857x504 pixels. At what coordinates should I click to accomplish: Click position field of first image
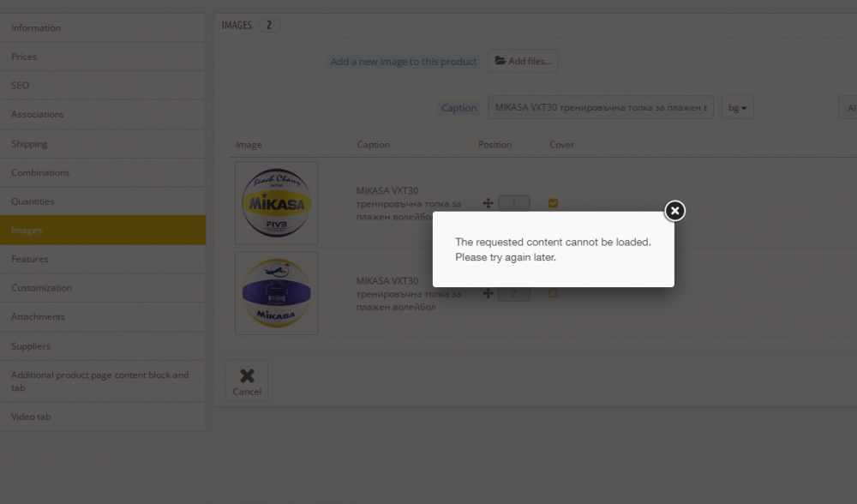[513, 203]
